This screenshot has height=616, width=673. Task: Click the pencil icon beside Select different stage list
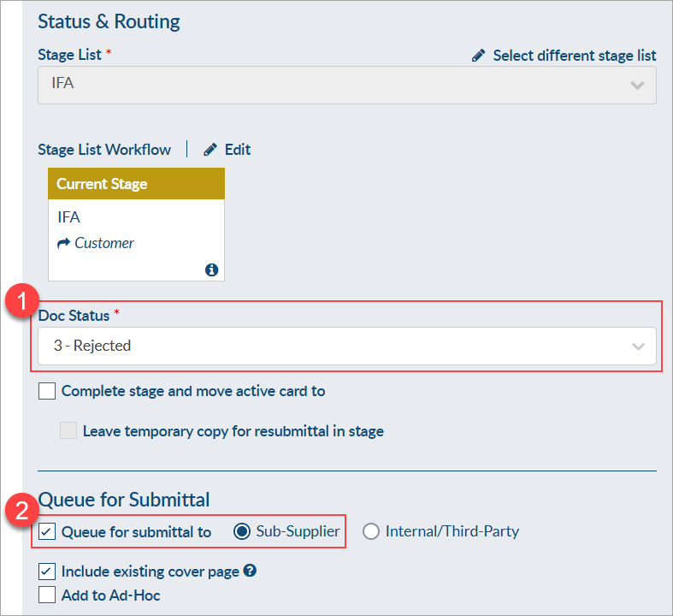coord(479,56)
